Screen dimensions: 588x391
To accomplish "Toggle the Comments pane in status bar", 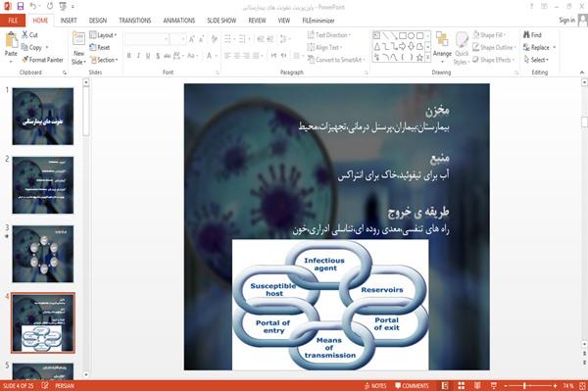I will (x=412, y=385).
